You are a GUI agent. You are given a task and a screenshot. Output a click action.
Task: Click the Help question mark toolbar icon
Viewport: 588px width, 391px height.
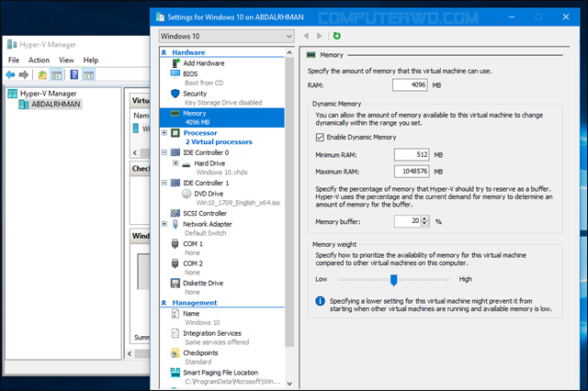tap(74, 74)
